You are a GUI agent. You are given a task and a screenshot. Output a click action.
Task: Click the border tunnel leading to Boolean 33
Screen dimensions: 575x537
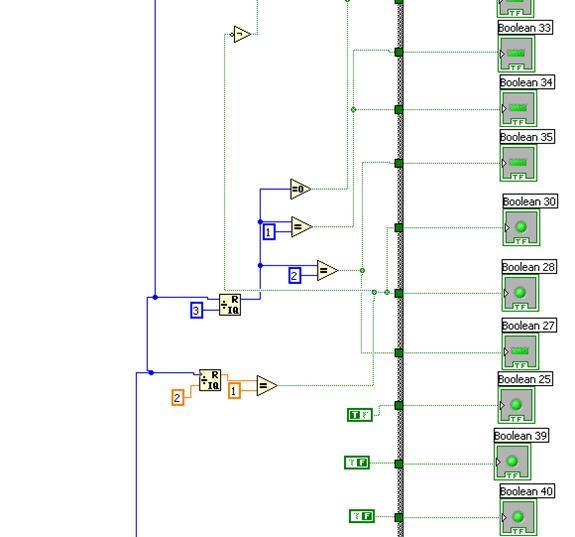point(399,52)
